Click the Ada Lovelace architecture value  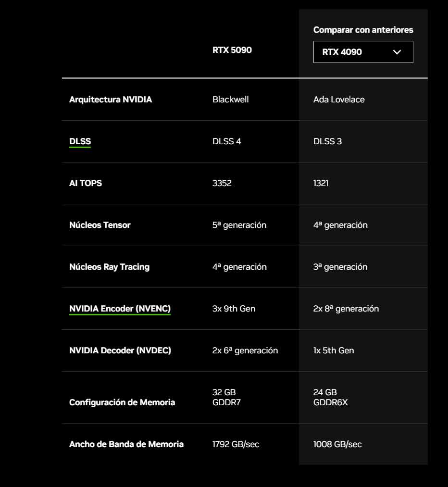(339, 100)
